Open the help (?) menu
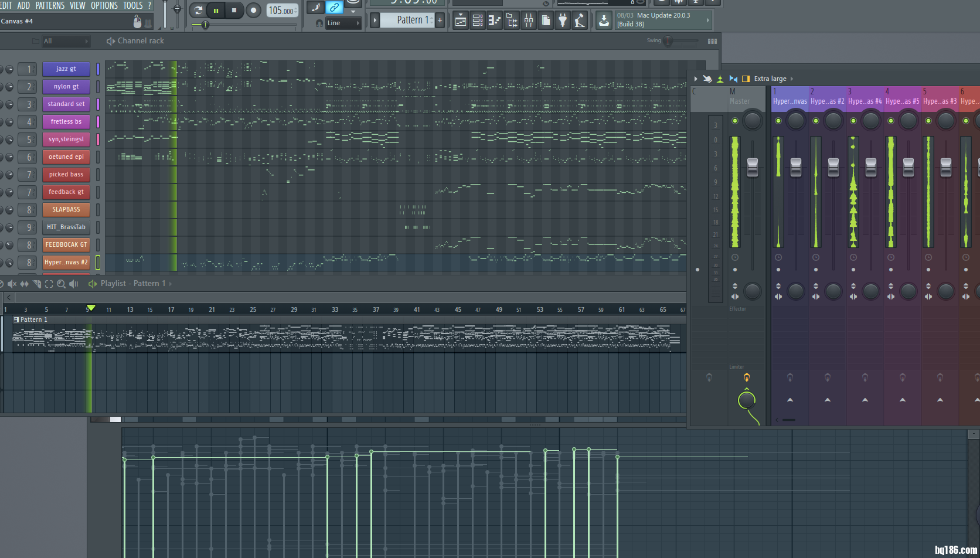This screenshot has width=980, height=558. coord(149,5)
